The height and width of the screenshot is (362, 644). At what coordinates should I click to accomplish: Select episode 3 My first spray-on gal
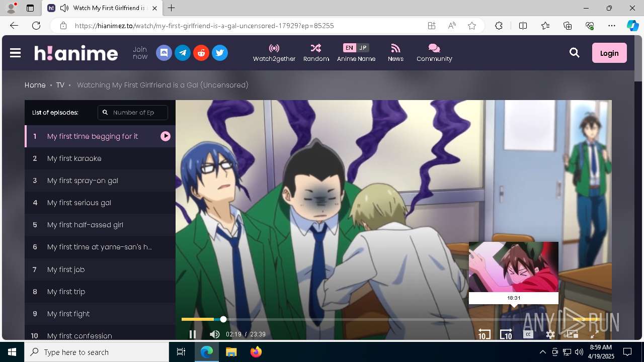(100, 180)
